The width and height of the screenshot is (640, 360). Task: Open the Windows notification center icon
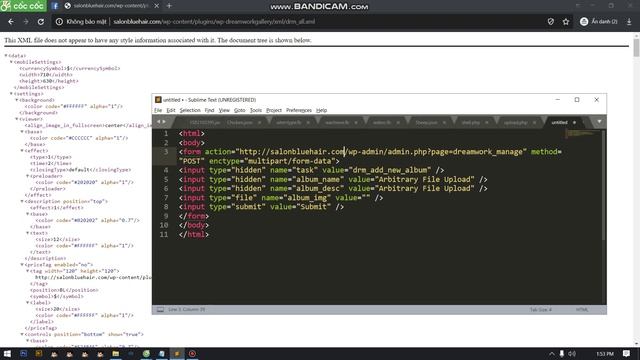point(627,354)
